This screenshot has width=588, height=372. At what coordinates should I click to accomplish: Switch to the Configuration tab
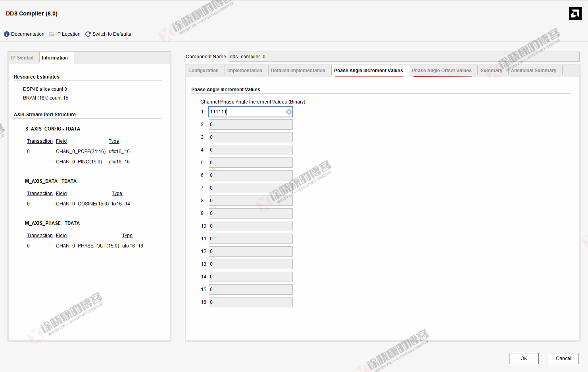point(204,71)
